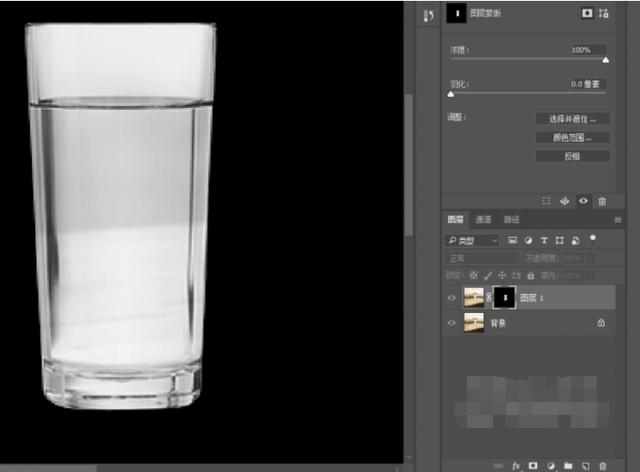640x472 pixels.
Task: Click the Background (背景) layer name
Action: point(498,323)
